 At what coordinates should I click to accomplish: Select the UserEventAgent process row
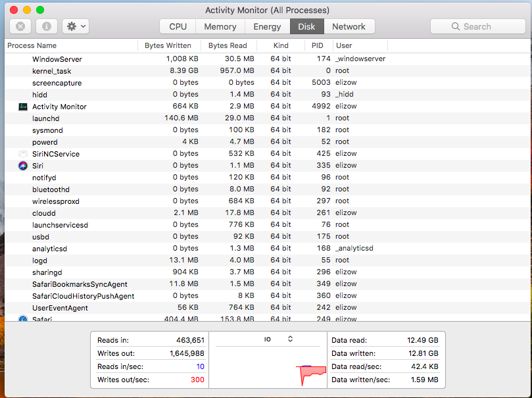(268, 308)
